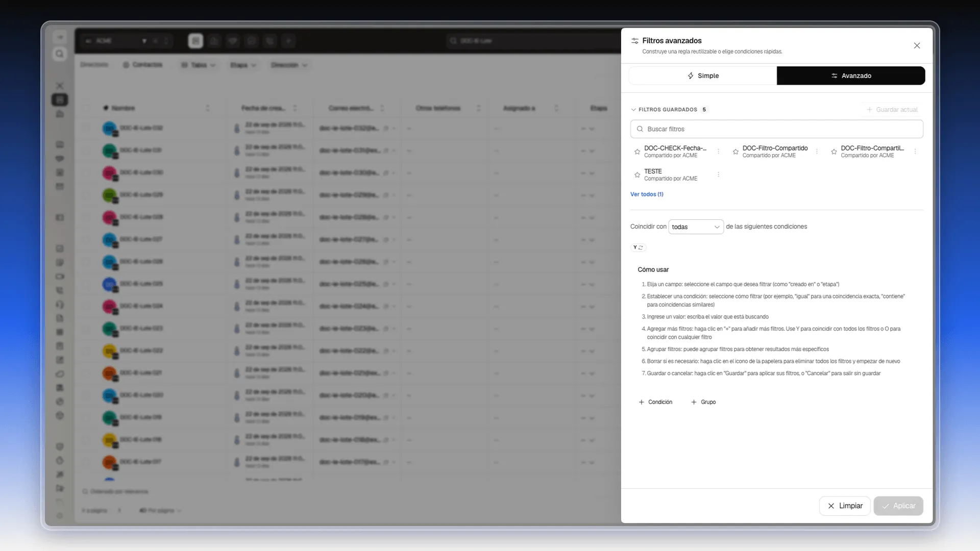Focus the Buscar filtros search field
This screenshot has width=980, height=551.
point(776,129)
